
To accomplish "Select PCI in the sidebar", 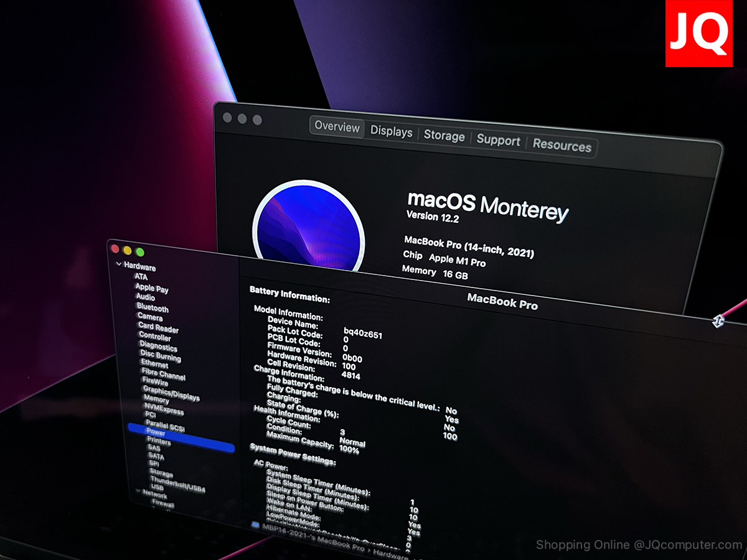I will 151,416.
